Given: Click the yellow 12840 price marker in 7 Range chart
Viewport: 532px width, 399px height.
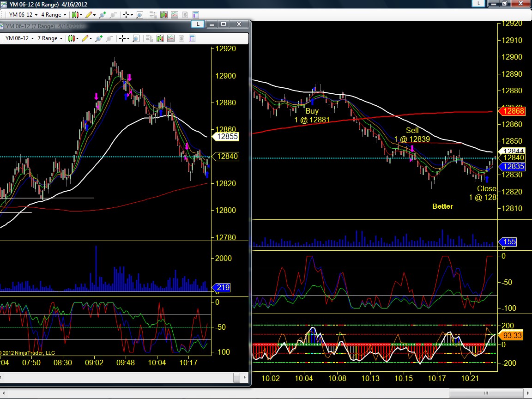Looking at the screenshot, I should coord(226,157).
